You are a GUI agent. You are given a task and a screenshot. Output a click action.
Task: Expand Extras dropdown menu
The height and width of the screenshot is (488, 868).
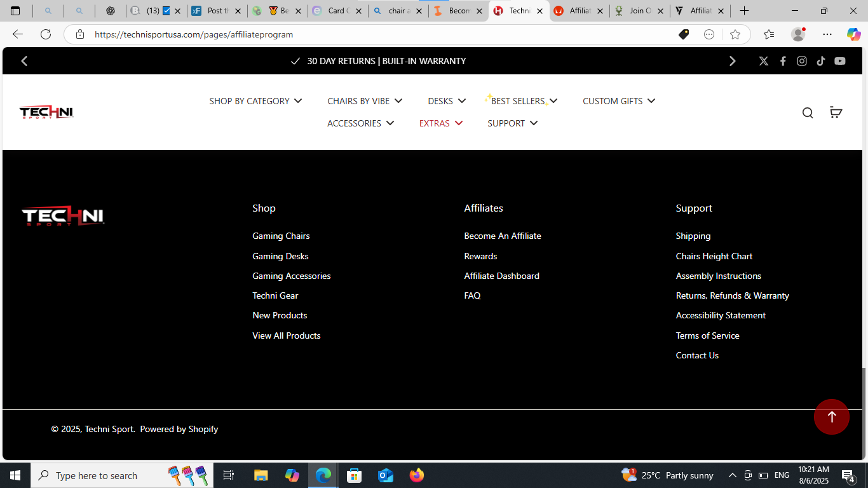441,123
